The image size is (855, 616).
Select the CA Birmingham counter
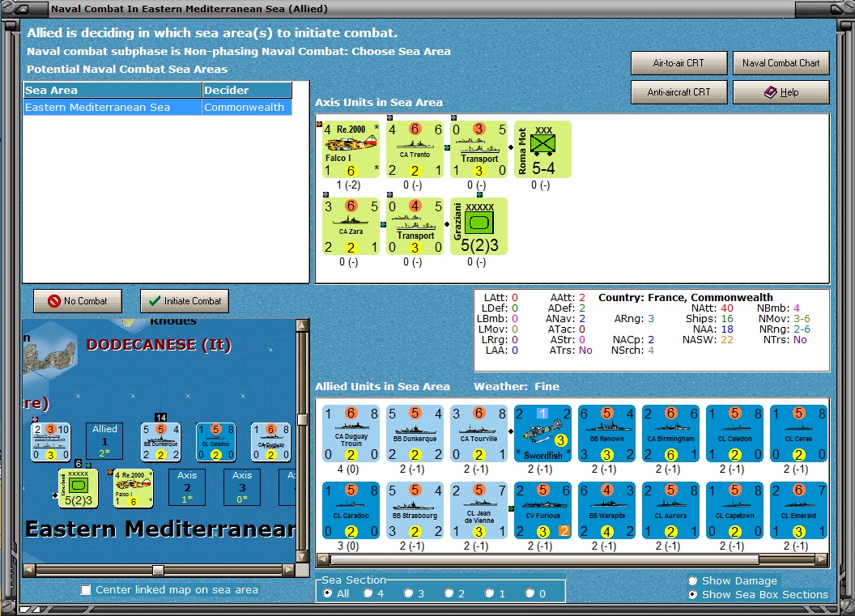tap(670, 433)
